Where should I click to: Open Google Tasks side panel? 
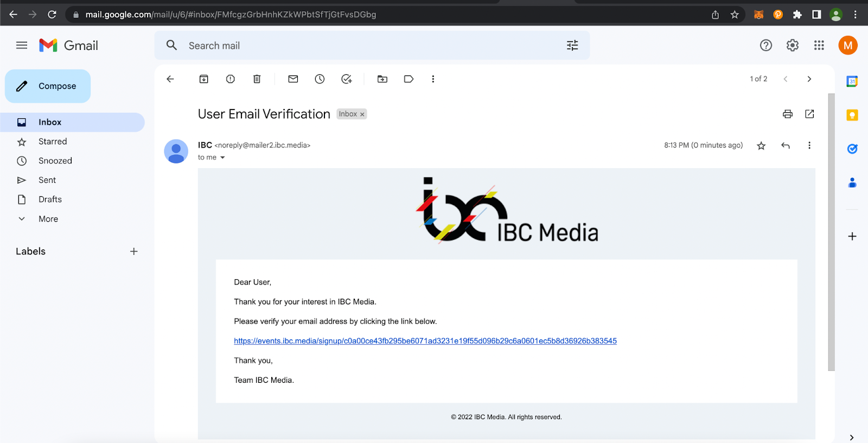[852, 149]
